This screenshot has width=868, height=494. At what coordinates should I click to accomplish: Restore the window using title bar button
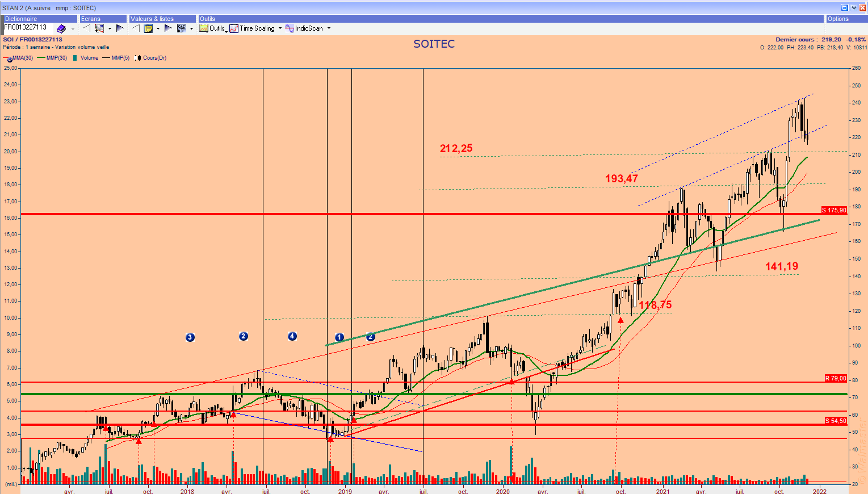tap(845, 8)
